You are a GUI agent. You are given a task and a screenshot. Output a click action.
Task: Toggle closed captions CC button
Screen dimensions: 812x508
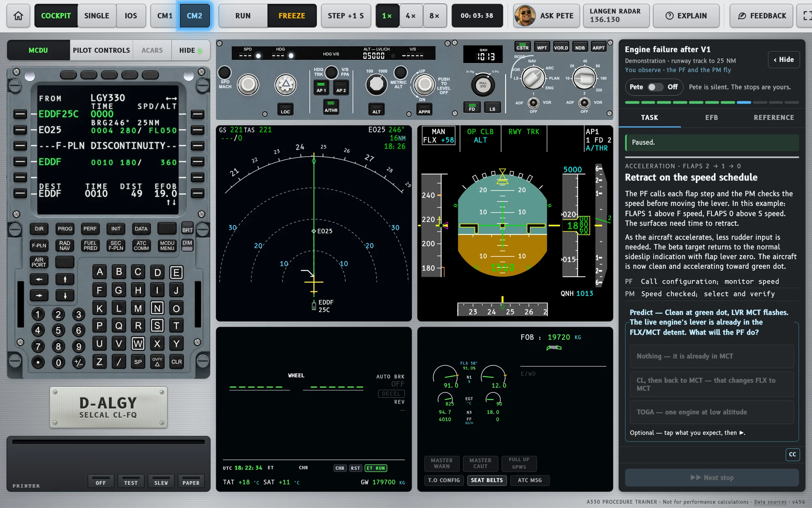[x=793, y=454]
